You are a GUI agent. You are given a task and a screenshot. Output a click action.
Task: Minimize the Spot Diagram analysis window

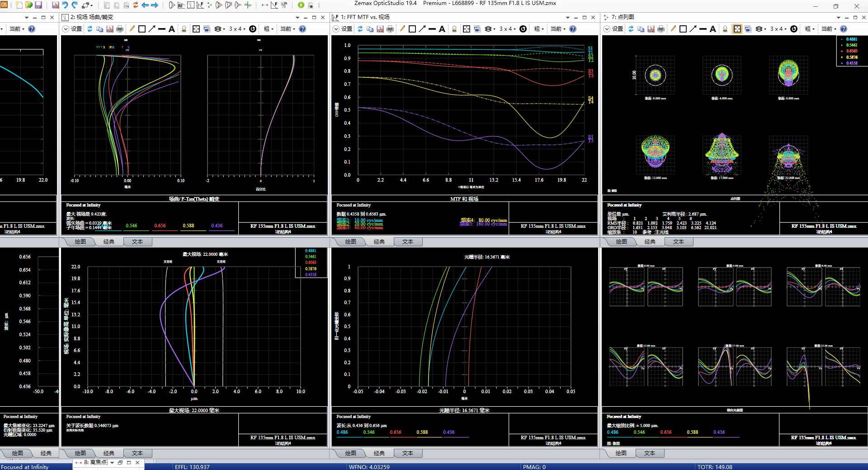pyautogui.click(x=847, y=17)
